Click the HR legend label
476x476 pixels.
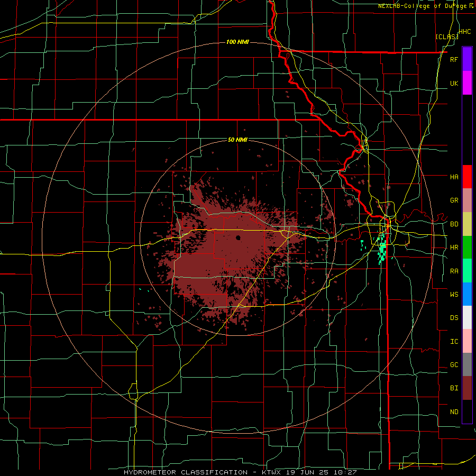454,248
